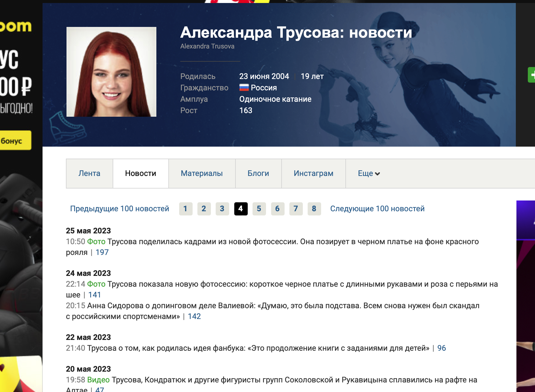
Task: Go to the Блоги tab
Action: point(258,174)
